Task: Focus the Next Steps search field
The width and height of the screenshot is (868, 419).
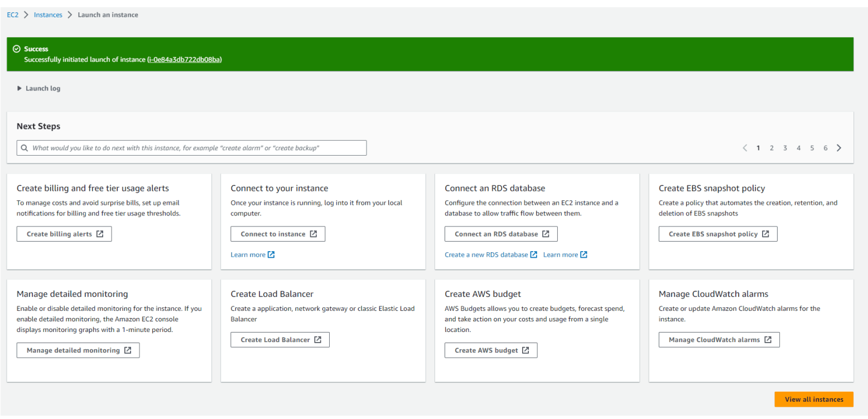Action: pyautogui.click(x=195, y=148)
